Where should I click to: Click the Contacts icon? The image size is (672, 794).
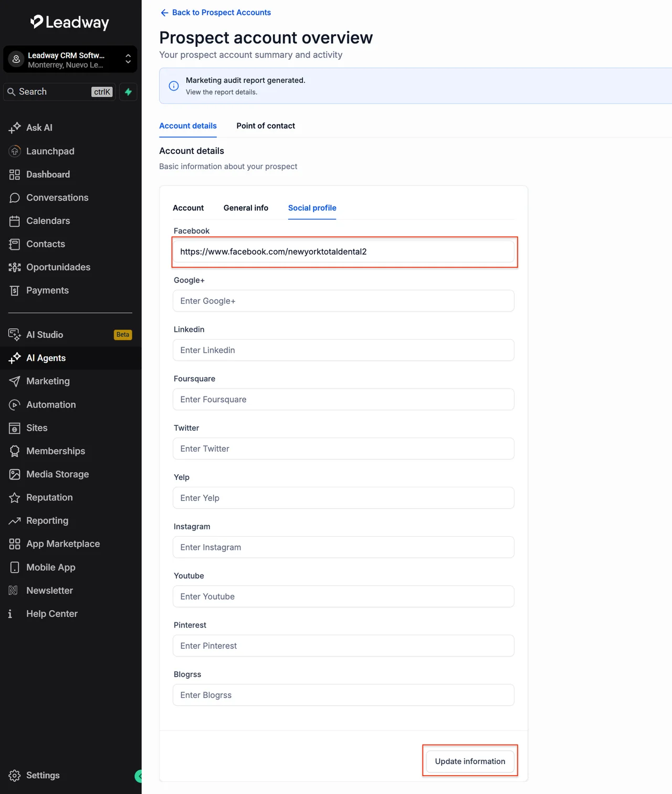coord(15,244)
